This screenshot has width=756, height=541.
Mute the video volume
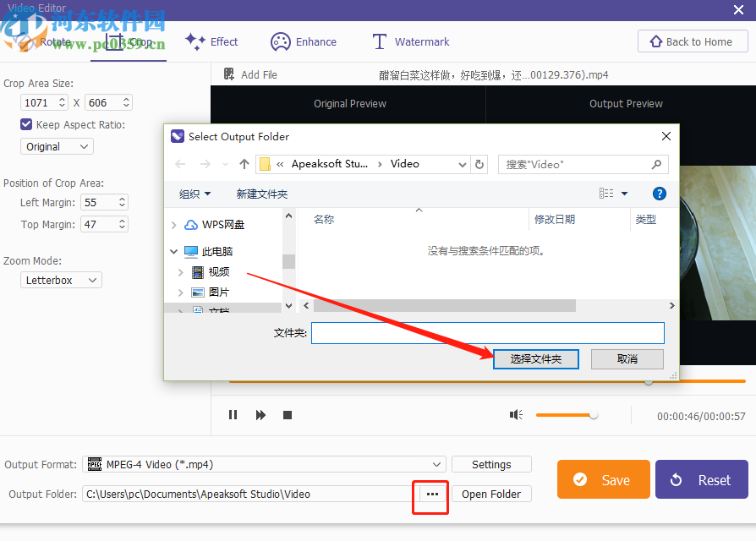(516, 415)
